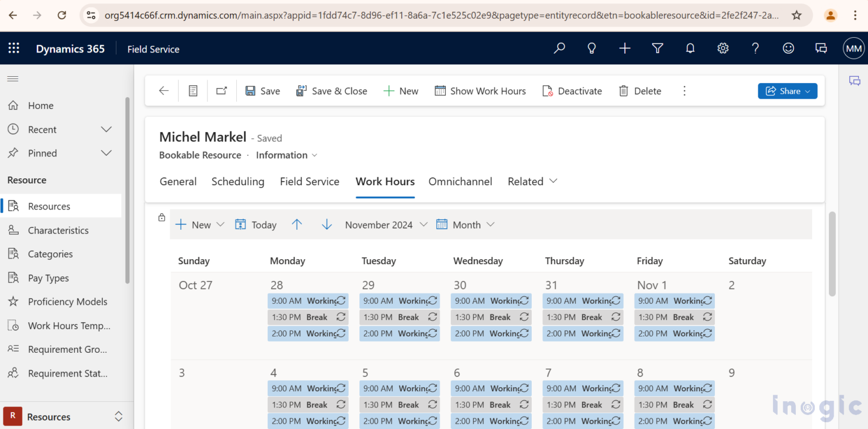Open the global search magnifier
The width and height of the screenshot is (868, 429).
pos(559,48)
